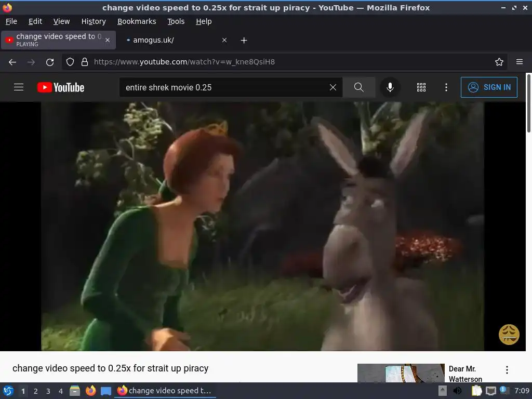View site security padlock info
This screenshot has width=532, height=399.
click(85, 62)
